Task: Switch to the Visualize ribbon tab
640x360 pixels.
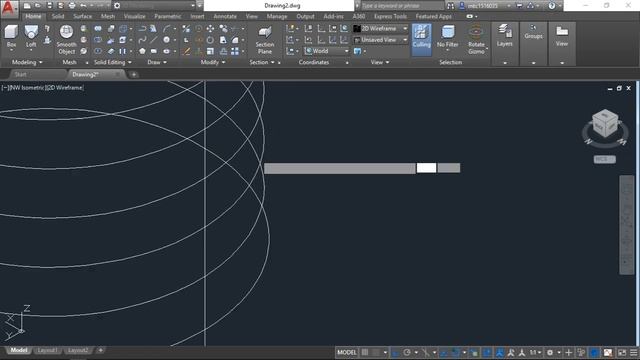Action: [x=135, y=16]
